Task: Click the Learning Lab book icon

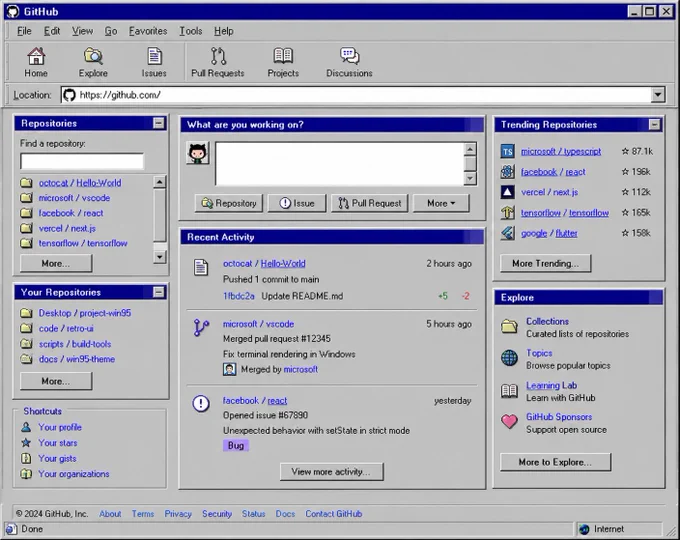Action: pyautogui.click(x=509, y=391)
